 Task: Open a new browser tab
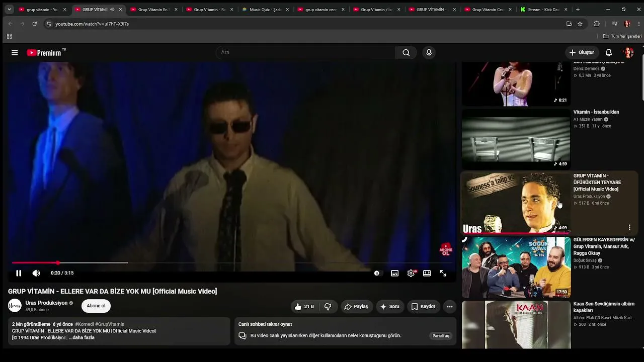pyautogui.click(x=578, y=10)
